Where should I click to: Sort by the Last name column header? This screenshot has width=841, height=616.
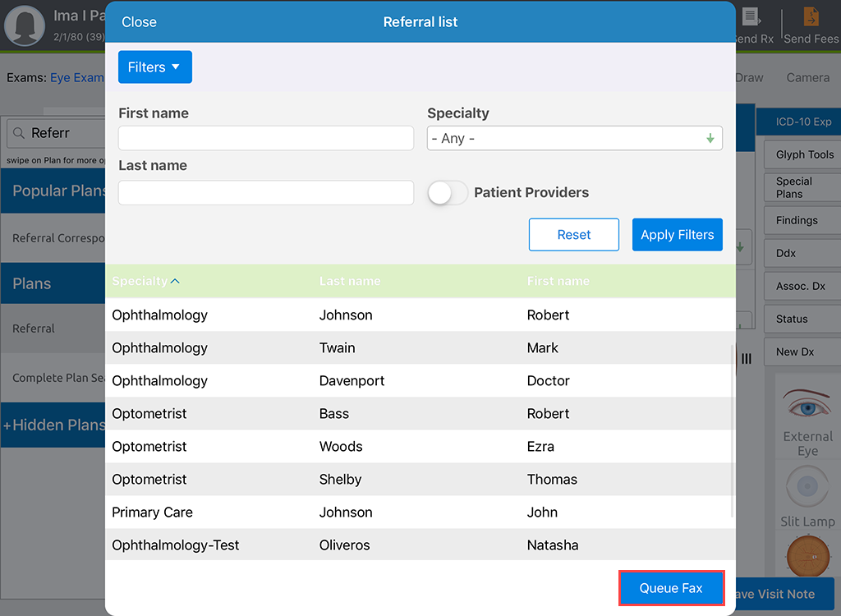[x=350, y=281]
